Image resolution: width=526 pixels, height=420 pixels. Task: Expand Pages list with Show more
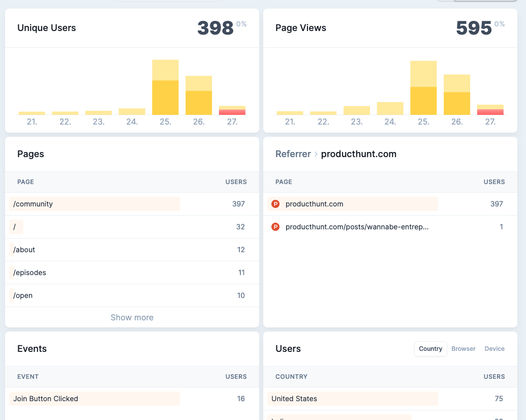[x=132, y=317]
